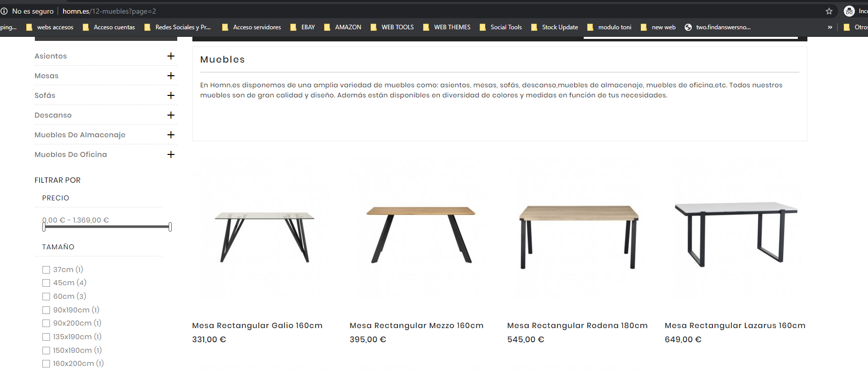This screenshot has height=371, width=868.
Task: Expand the Muebles De Oficina category
Action: click(x=171, y=154)
